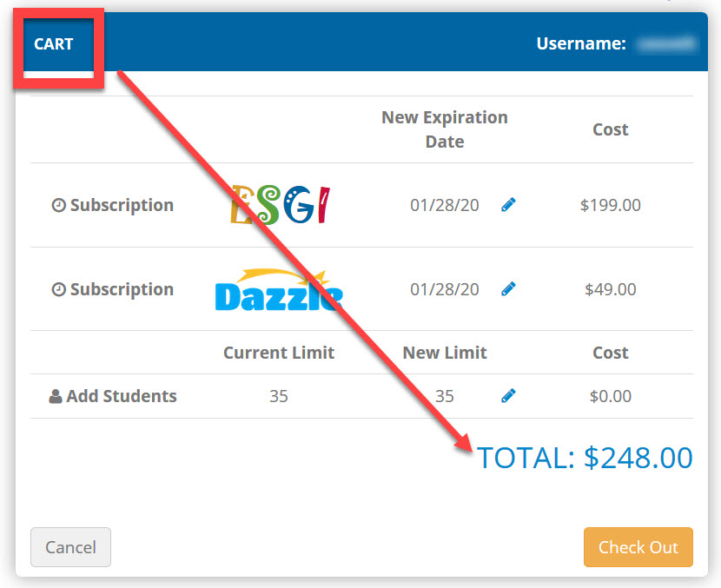Click the ESGI 01/28/20 expiration date

tap(445, 205)
